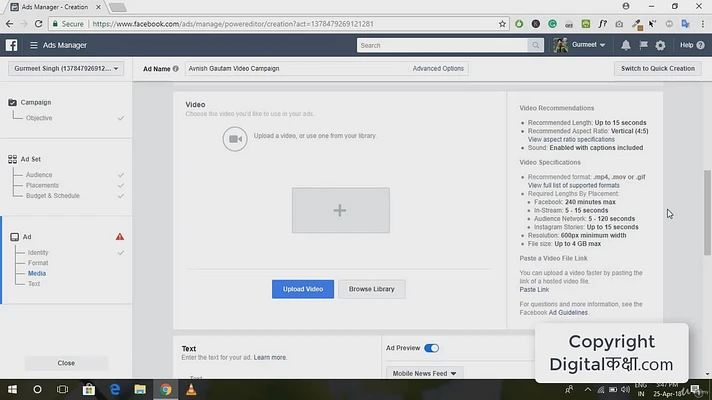The height and width of the screenshot is (400, 712).
Task: Open Advanced Options link
Action: point(438,69)
